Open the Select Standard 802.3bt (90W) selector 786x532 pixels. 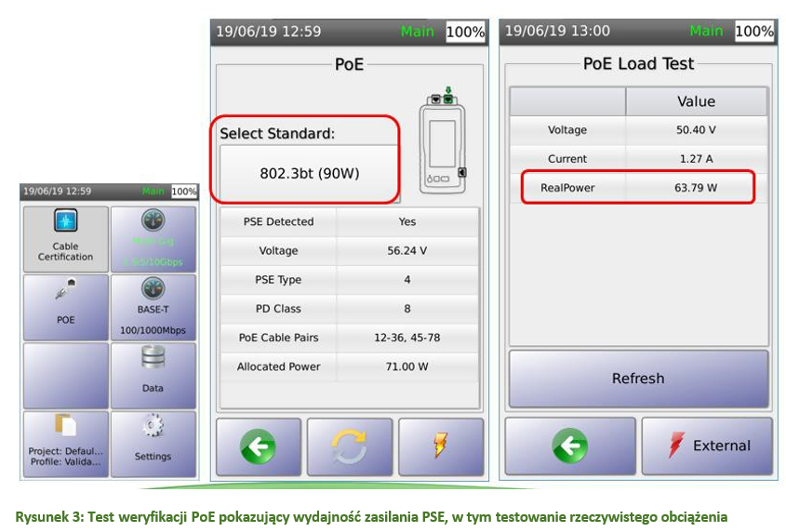click(x=310, y=173)
